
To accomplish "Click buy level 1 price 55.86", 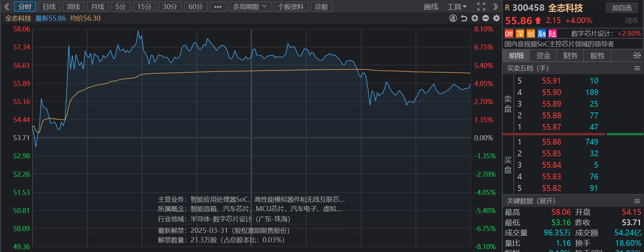I will point(551,142).
